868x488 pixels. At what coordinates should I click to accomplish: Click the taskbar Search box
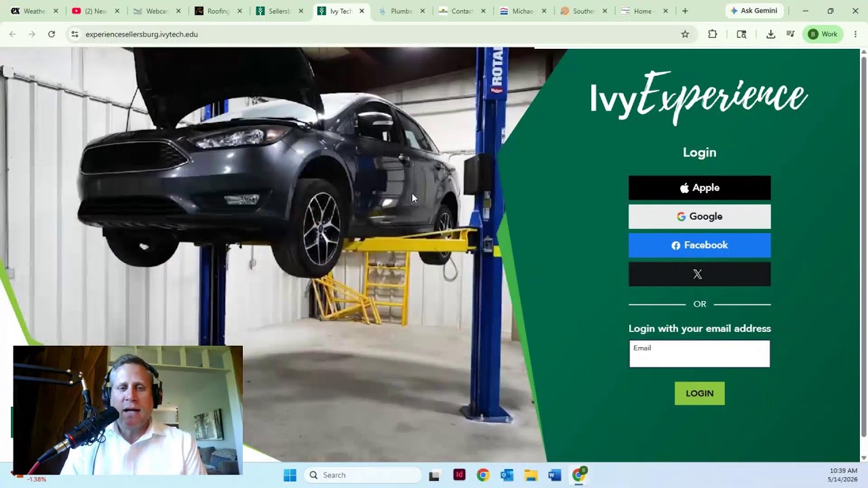click(363, 475)
